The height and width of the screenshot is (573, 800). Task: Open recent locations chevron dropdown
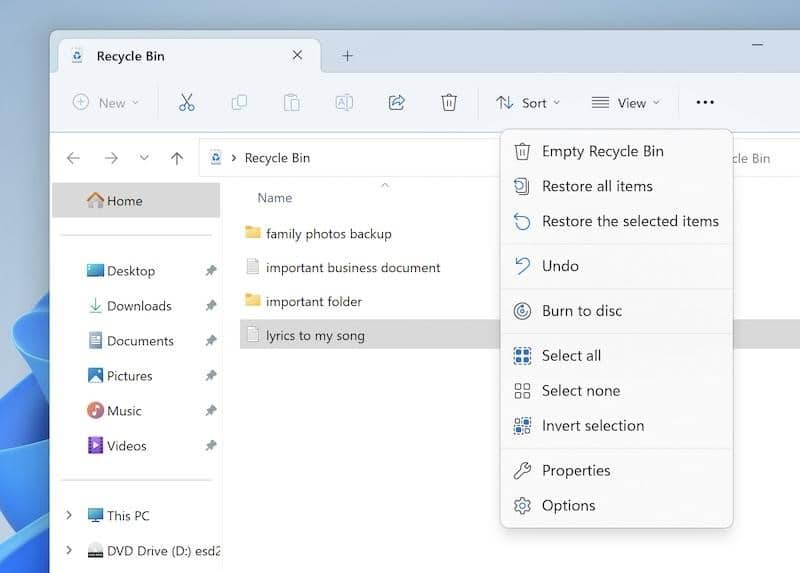tap(144, 158)
